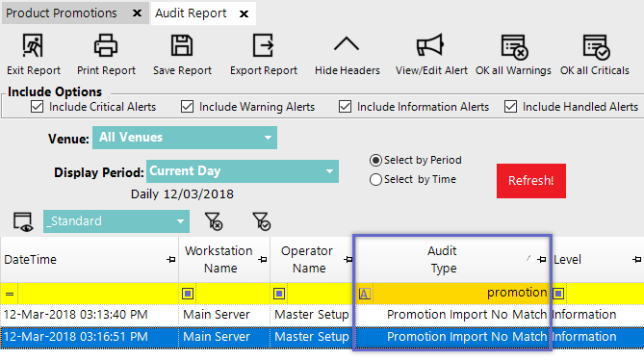
Task: Click the Operator Name filter field
Action: (320, 294)
